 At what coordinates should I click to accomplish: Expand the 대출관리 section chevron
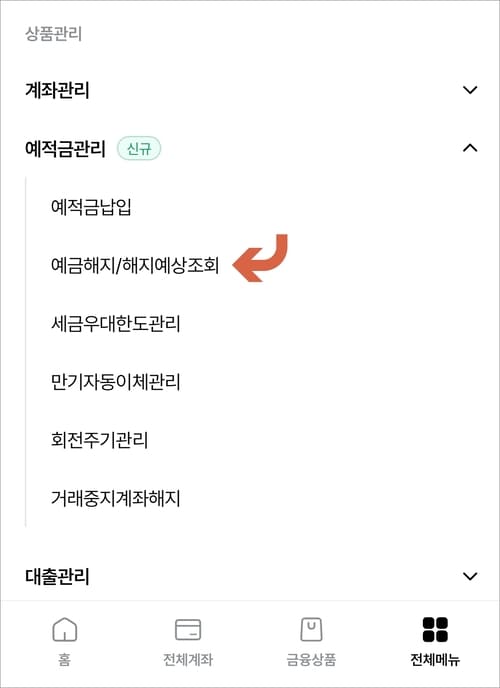(470, 576)
